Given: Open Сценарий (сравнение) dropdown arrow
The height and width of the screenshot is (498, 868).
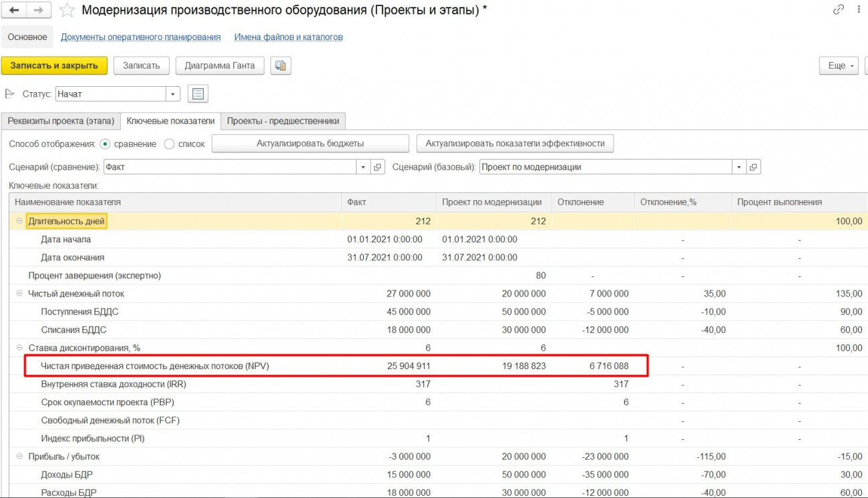Looking at the screenshot, I should [x=364, y=167].
